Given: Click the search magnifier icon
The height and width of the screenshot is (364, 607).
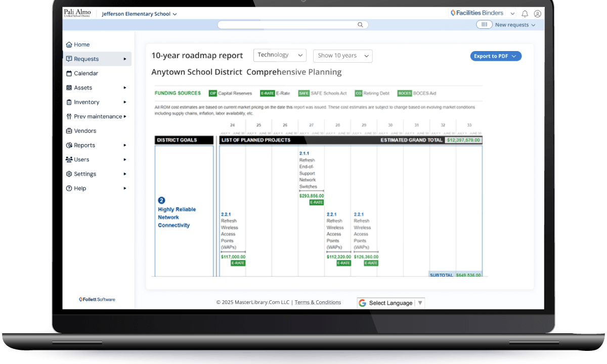Looking at the screenshot, I should (x=360, y=25).
